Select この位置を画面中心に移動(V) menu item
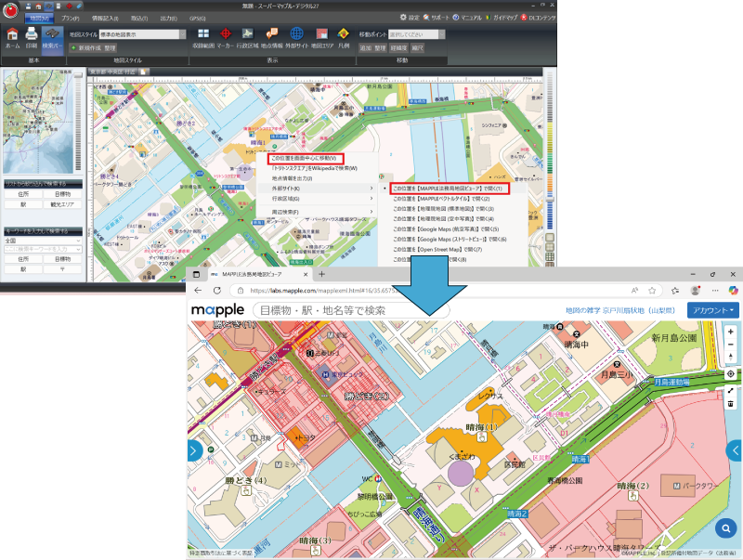 coord(305,158)
